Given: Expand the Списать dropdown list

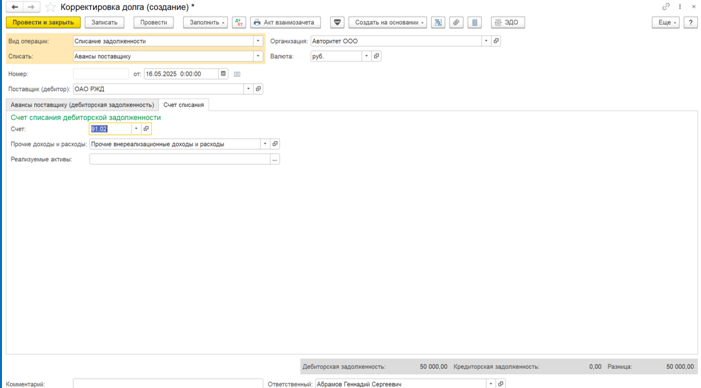Looking at the screenshot, I should pos(258,56).
